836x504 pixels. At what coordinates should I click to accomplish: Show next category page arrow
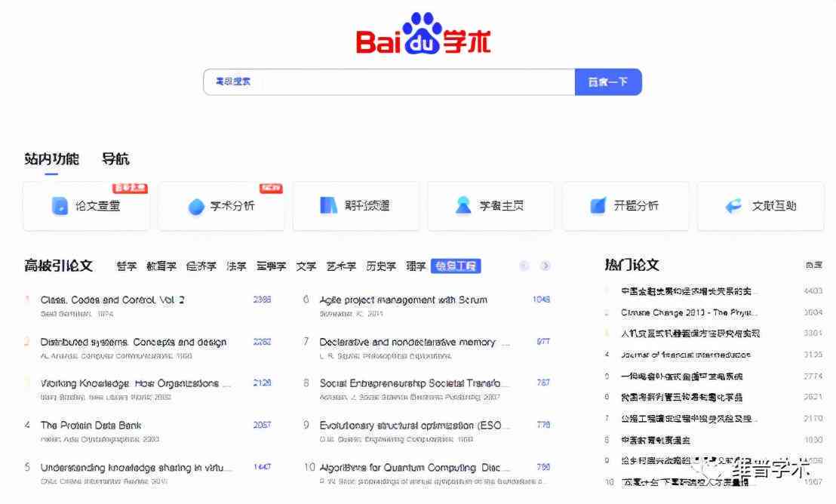pyautogui.click(x=545, y=266)
